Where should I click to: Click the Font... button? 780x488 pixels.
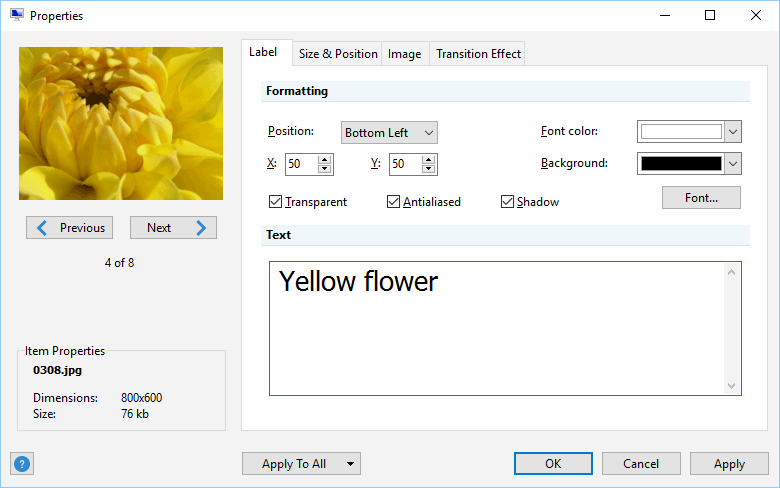click(701, 198)
